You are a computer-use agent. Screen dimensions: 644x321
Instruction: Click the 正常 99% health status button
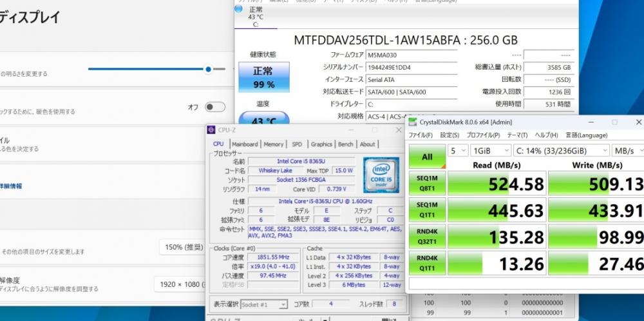263,77
